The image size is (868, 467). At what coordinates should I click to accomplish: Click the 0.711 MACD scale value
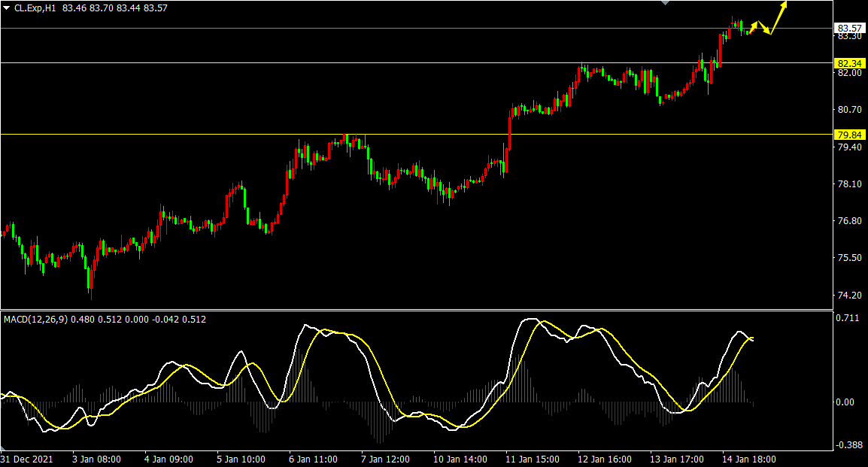click(x=848, y=317)
